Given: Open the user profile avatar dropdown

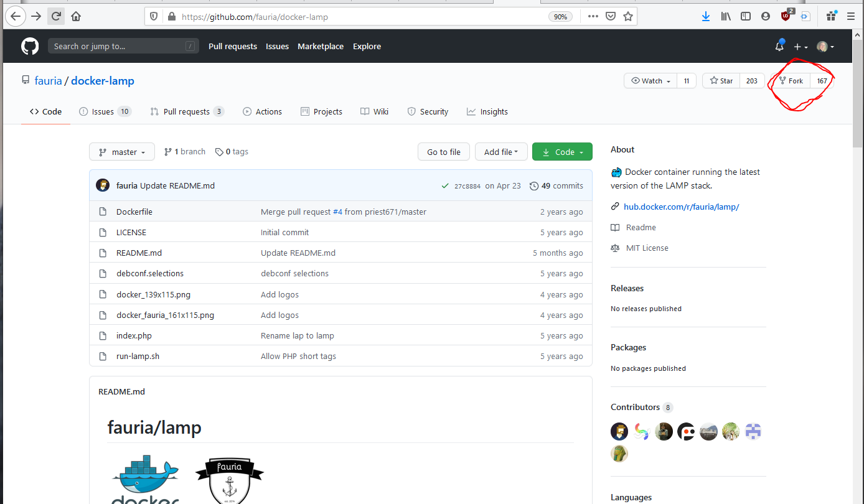Looking at the screenshot, I should 825,47.
